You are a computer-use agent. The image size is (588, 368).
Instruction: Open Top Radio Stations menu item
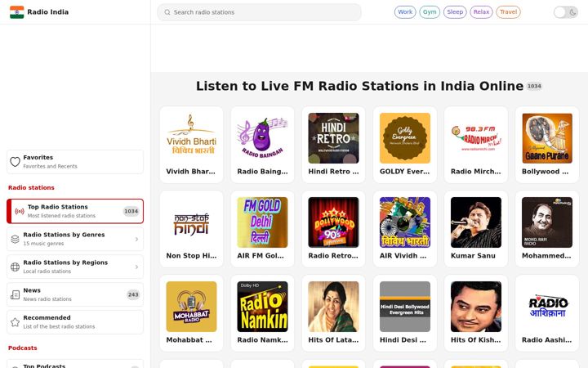75,212
